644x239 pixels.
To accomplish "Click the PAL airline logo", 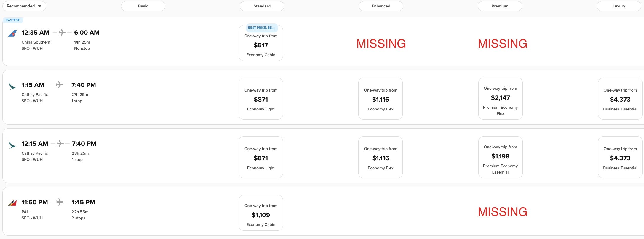I will pyautogui.click(x=12, y=203).
